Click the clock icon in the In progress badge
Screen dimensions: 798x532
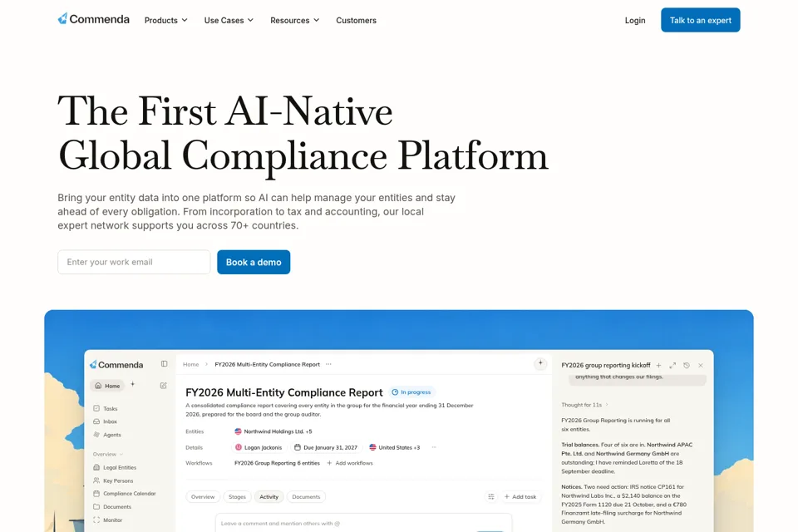tap(395, 392)
